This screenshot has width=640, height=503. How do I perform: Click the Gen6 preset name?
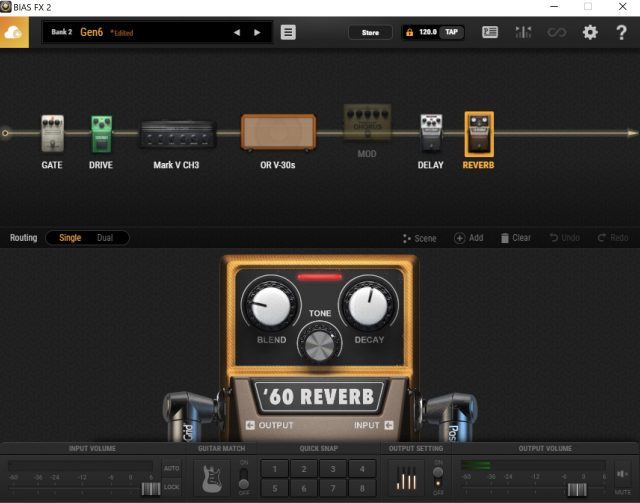91,32
